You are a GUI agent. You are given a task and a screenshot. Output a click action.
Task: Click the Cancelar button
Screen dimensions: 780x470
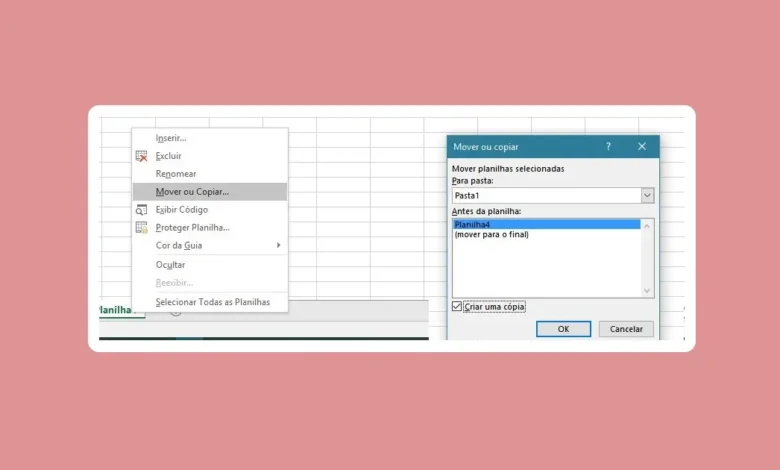626,329
